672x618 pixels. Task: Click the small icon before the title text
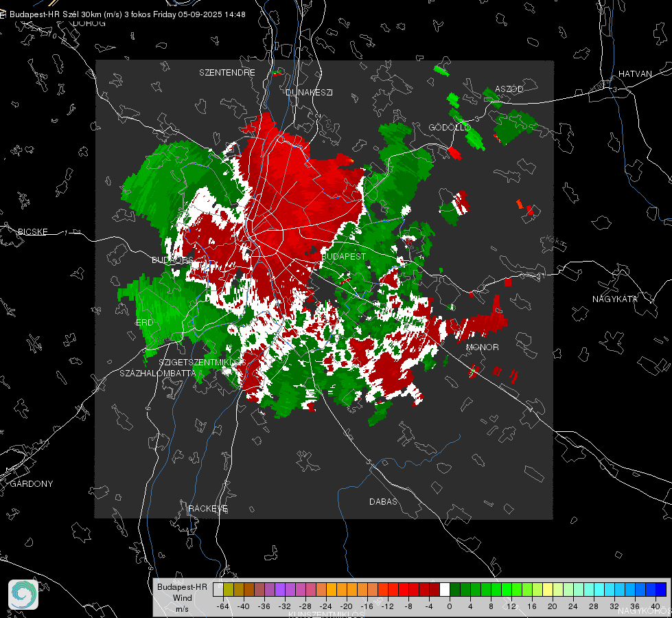pos(3,14)
